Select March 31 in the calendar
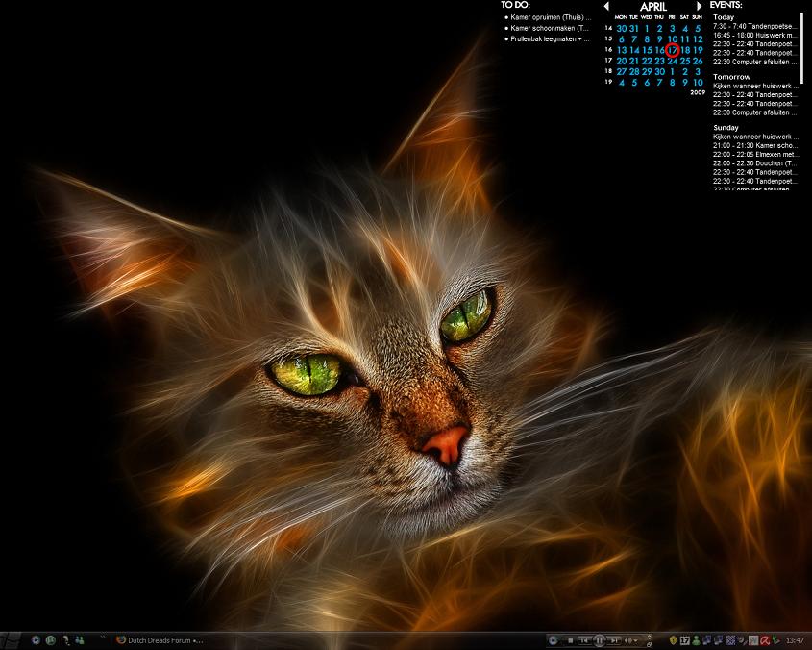812x650 pixels. coord(634,29)
